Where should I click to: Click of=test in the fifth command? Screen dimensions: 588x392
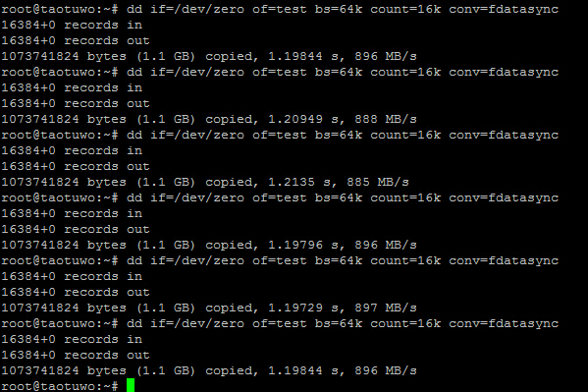point(280,260)
